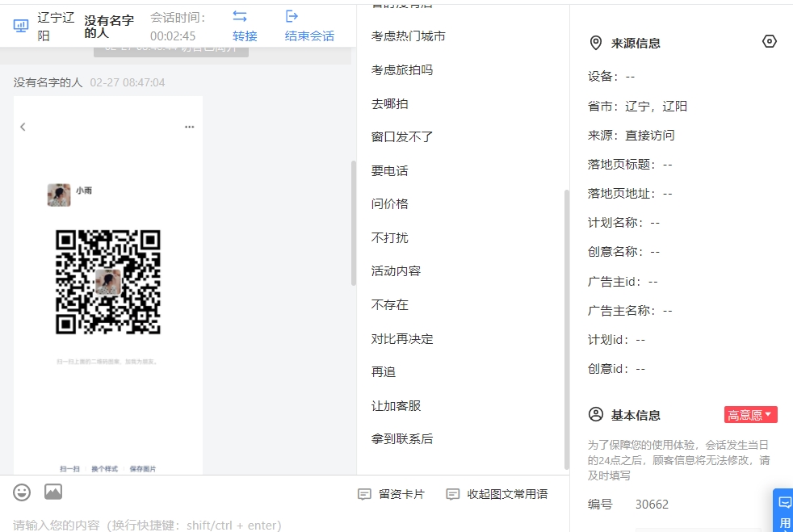The image size is (793, 532).
Task: Select quick phrase 不存在
Action: pyautogui.click(x=389, y=305)
